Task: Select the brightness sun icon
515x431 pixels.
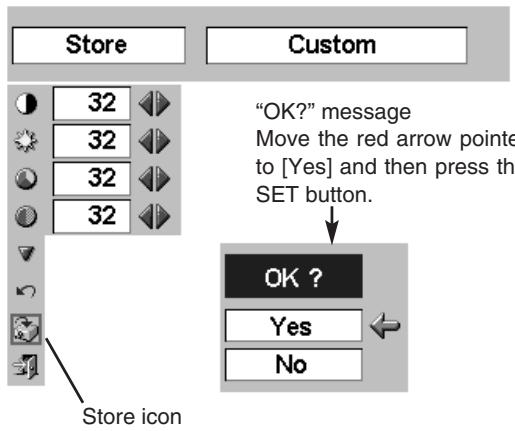Action: tap(26, 141)
